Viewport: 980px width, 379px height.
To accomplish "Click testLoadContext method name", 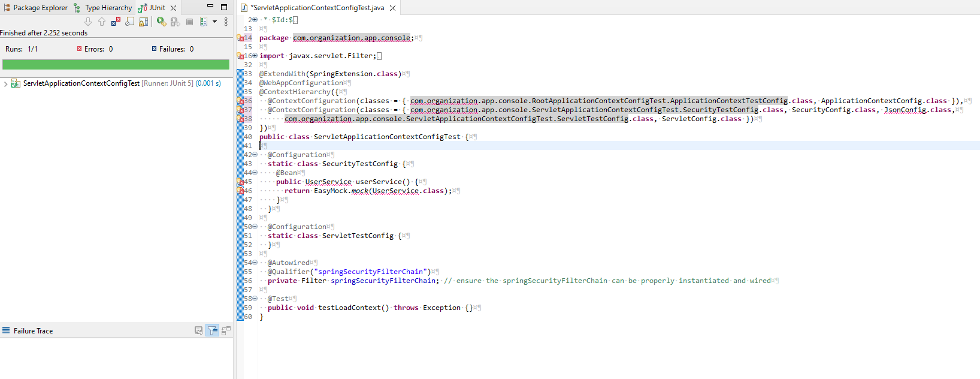I will tap(349, 308).
